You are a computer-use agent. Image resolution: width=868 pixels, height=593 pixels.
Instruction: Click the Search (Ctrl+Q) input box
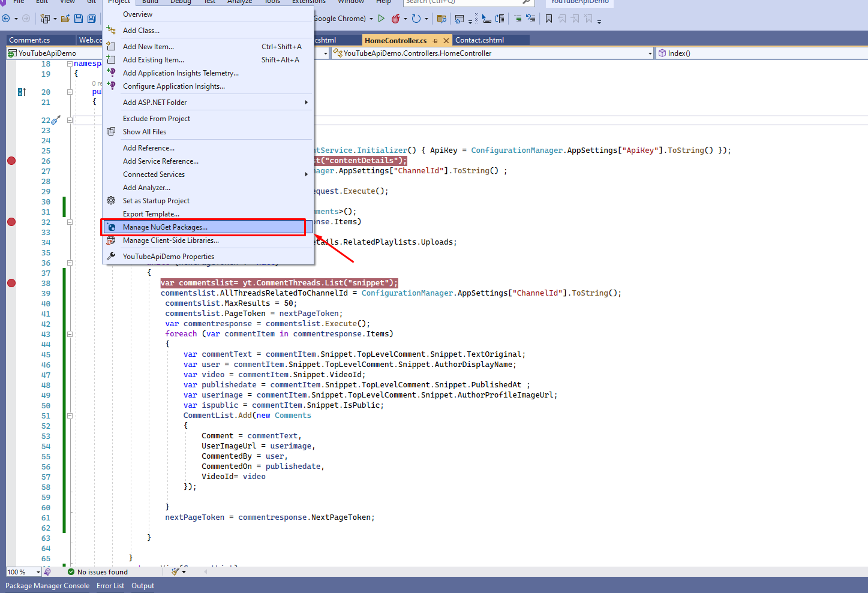468,2
